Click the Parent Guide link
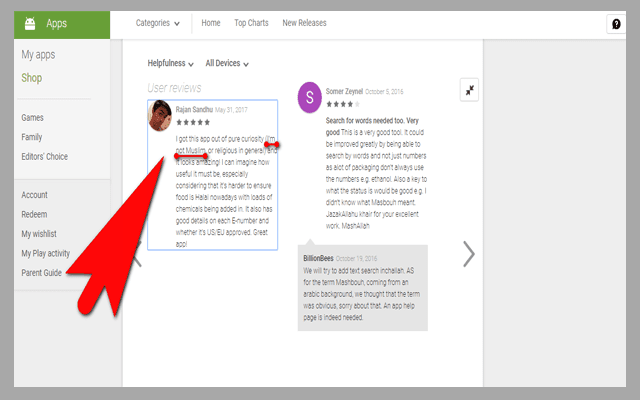Screen dimensions: 640x400 click(x=42, y=272)
